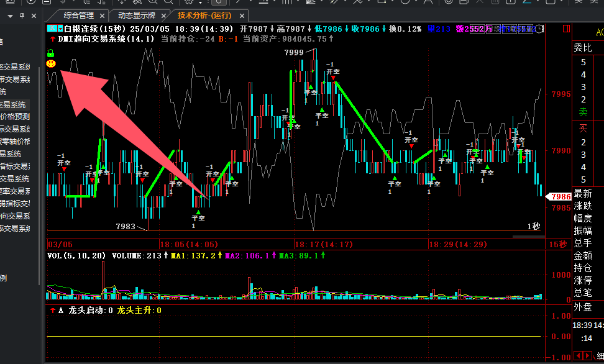Click the left arrow button at bottom right

click(577, 355)
